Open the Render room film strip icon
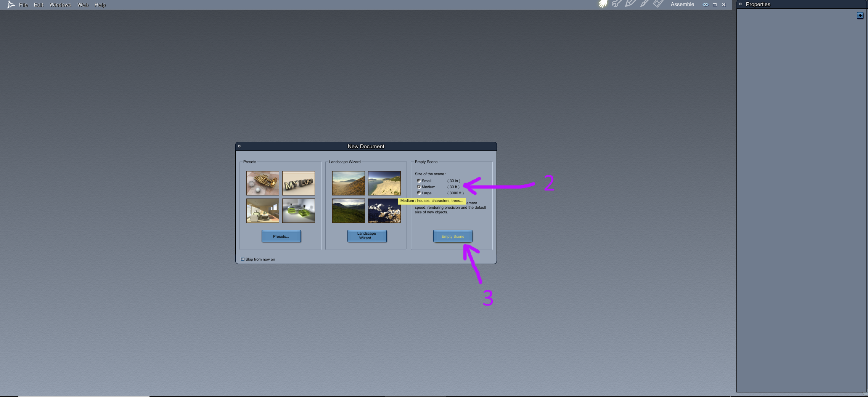This screenshot has height=397, width=868. point(658,4)
